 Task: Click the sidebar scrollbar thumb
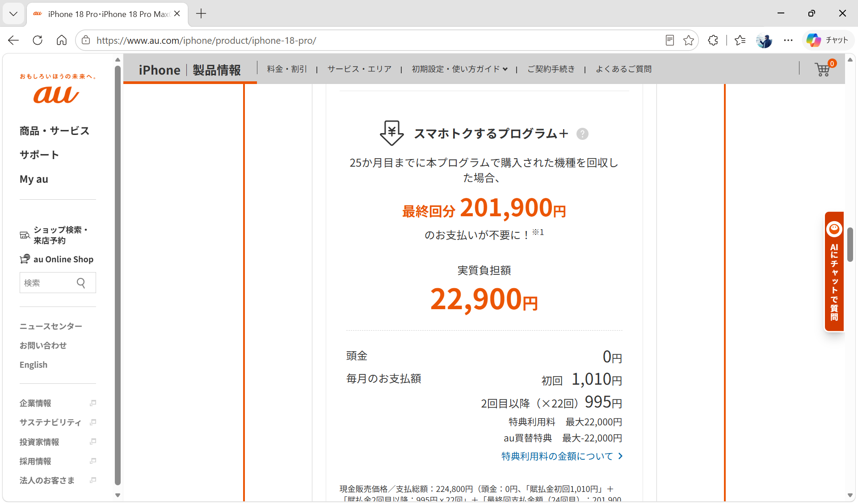118,275
